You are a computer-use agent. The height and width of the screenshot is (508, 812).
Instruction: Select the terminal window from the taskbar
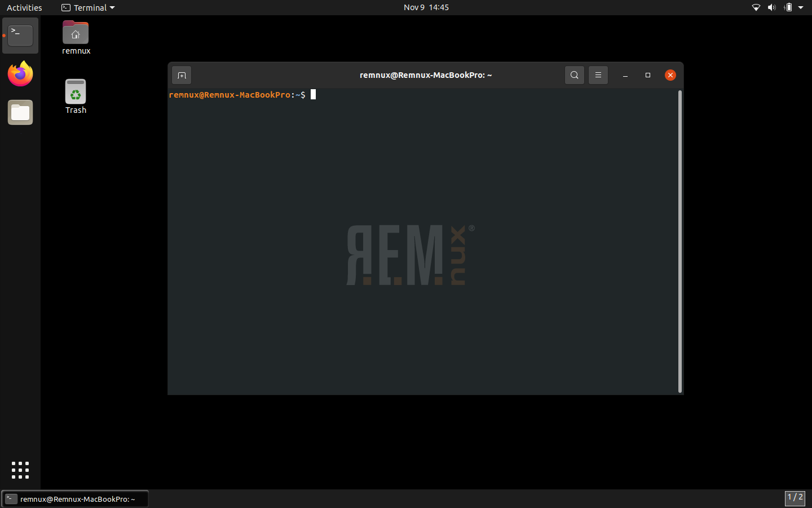[x=75, y=499]
